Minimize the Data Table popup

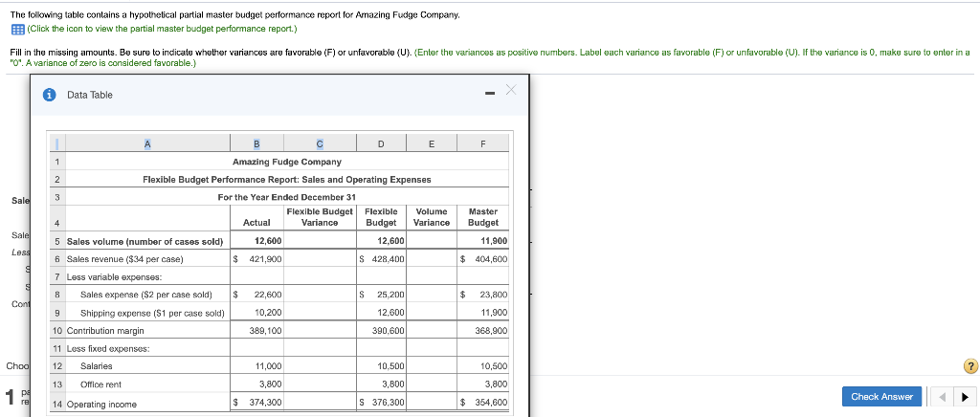[x=490, y=95]
